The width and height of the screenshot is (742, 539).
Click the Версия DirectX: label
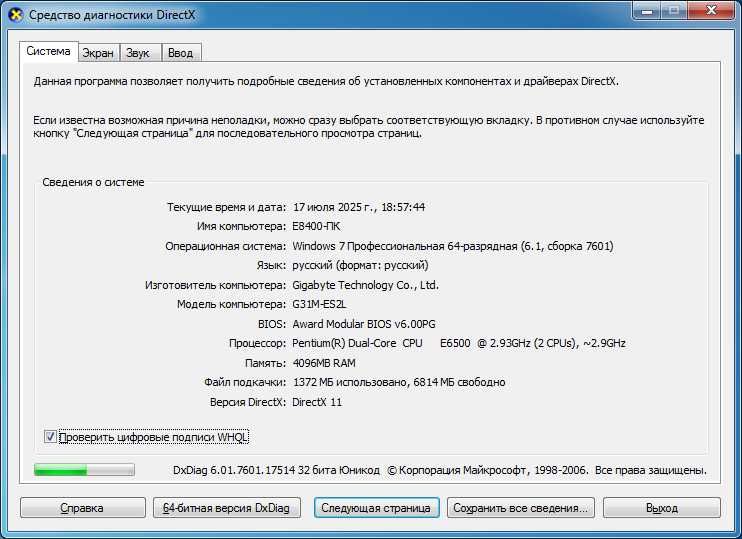(248, 402)
